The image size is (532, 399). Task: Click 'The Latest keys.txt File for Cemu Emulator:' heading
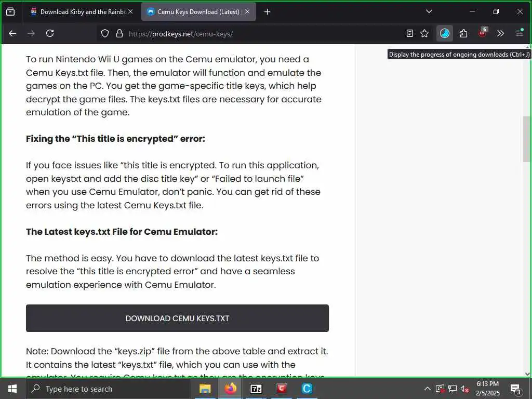point(122,232)
